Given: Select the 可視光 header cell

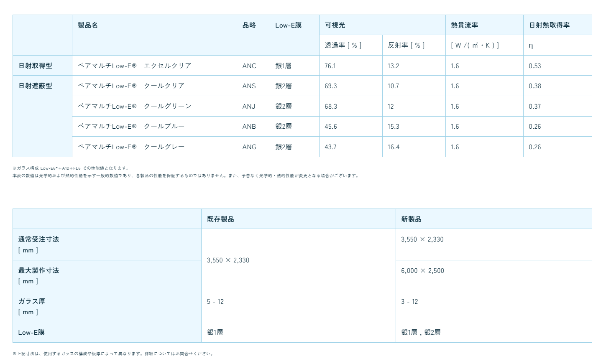Looking at the screenshot, I should coord(335,25).
